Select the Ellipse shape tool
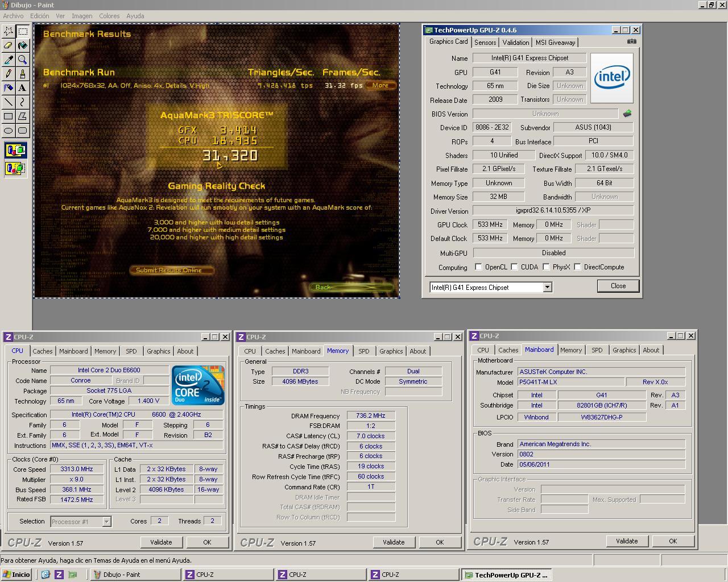Viewport: 728px width, 582px height. click(x=9, y=131)
